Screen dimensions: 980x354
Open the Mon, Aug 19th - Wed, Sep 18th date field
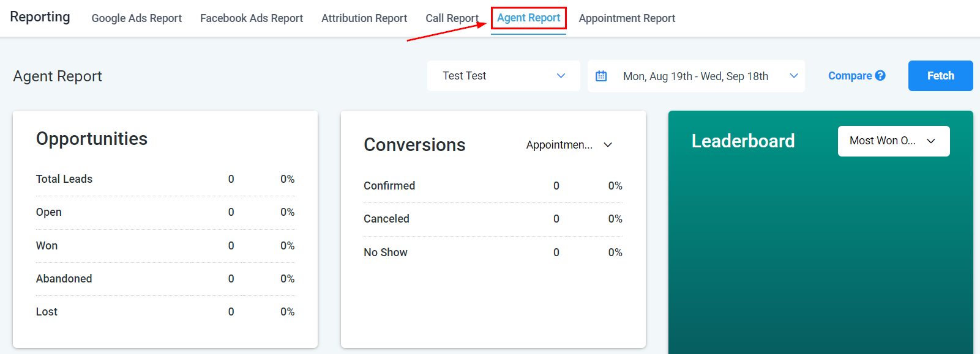696,76
